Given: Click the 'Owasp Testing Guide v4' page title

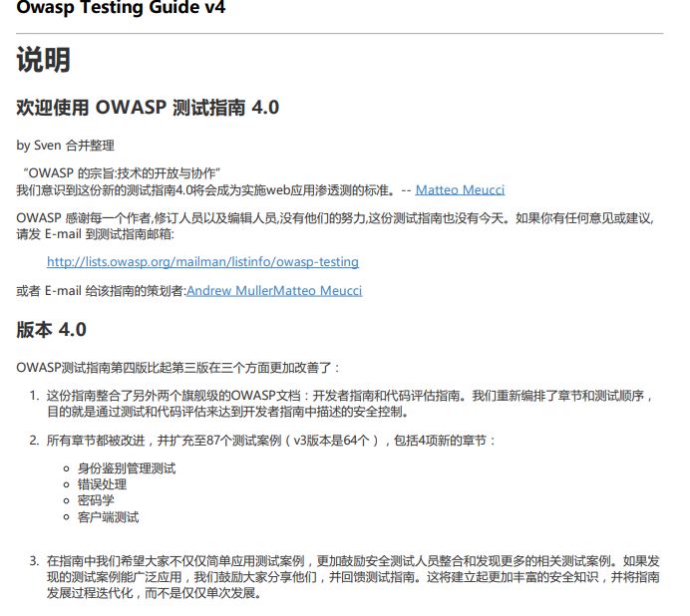Looking at the screenshot, I should (121, 8).
